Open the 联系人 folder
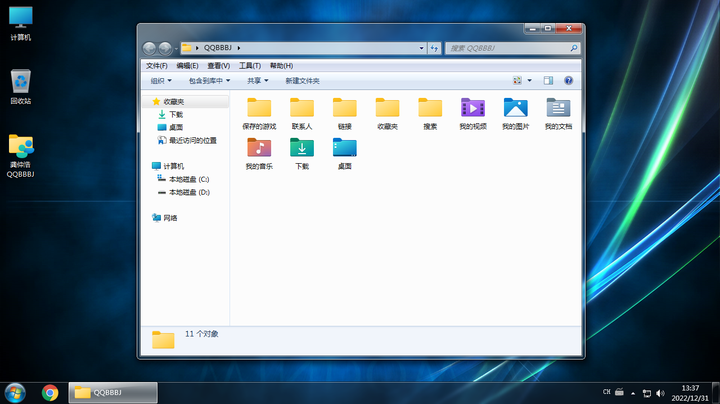The width and height of the screenshot is (720, 404). (x=302, y=114)
